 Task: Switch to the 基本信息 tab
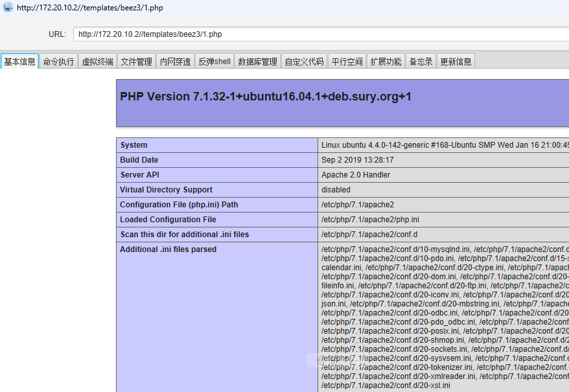click(20, 62)
